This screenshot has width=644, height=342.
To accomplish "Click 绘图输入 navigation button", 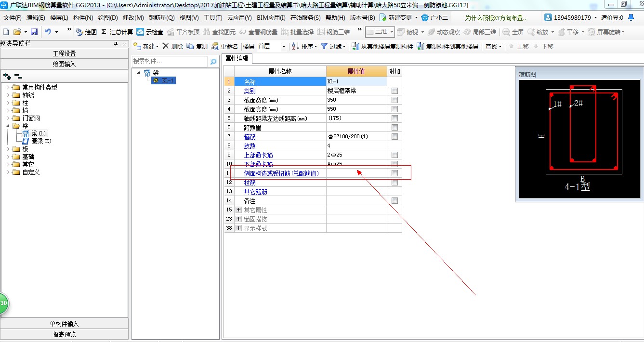I will (x=64, y=64).
